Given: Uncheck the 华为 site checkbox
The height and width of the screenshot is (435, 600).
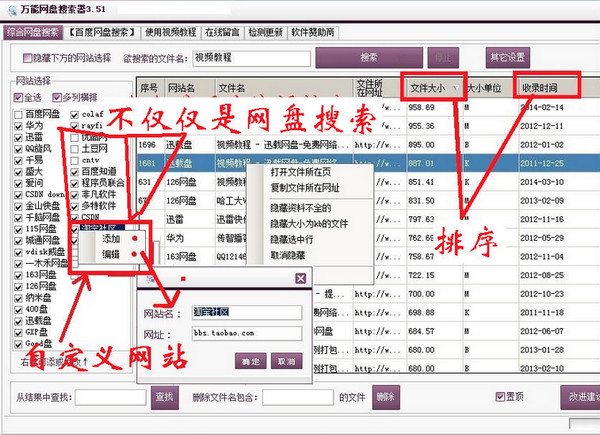Looking at the screenshot, I should point(18,126).
